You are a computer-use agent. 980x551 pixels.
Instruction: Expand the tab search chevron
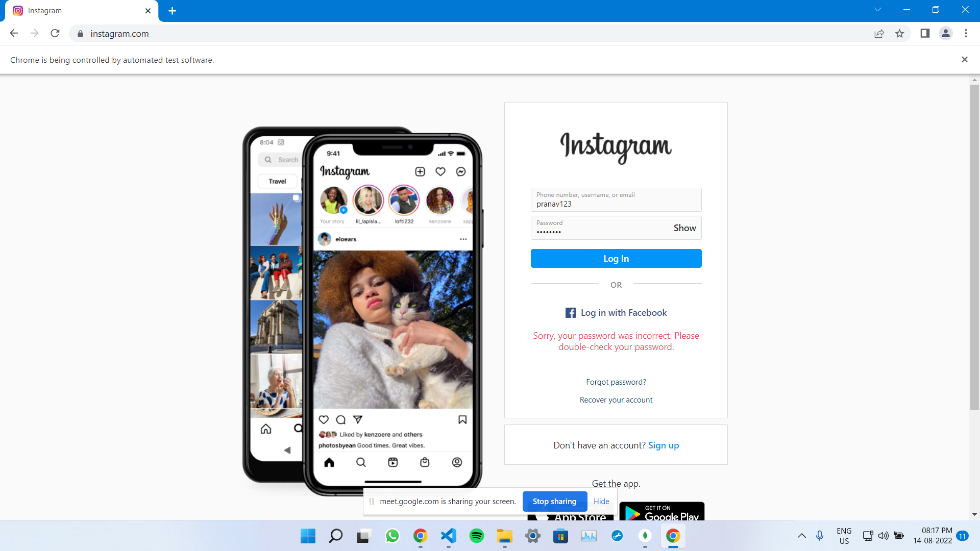pos(877,10)
